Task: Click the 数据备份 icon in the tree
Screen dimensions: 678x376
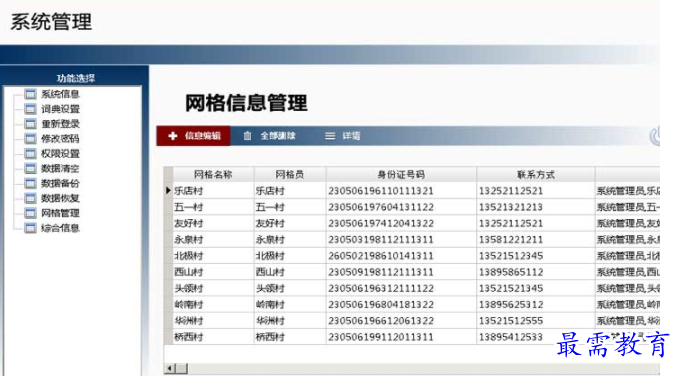Action: coord(30,183)
